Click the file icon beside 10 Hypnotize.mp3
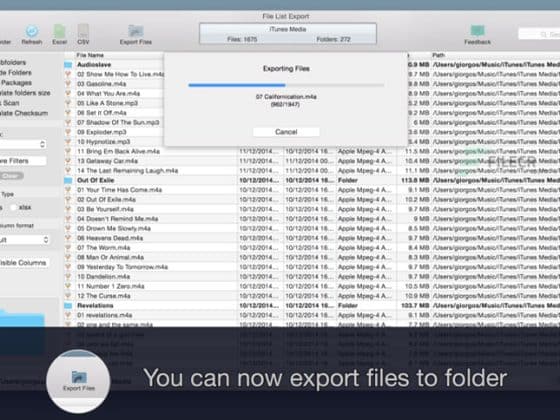This screenshot has width=560, height=420. click(x=68, y=142)
